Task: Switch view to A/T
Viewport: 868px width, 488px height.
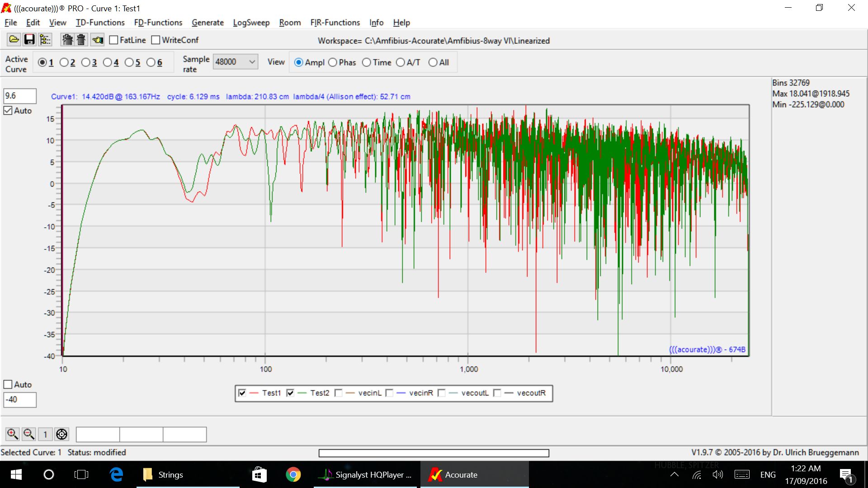Action: point(401,62)
